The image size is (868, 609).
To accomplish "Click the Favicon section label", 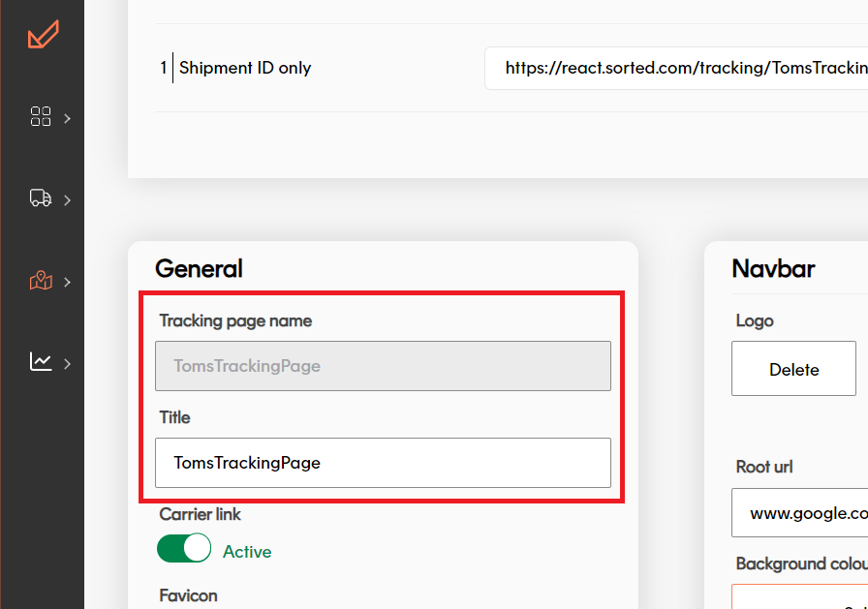I will click(188, 595).
